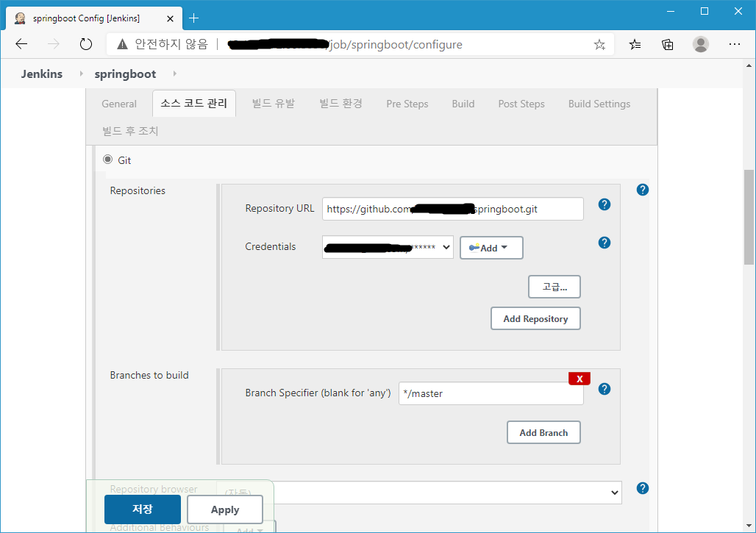Viewport: 756px width, 533px height.
Task: Close the springboot Config tab
Action: tap(170, 19)
